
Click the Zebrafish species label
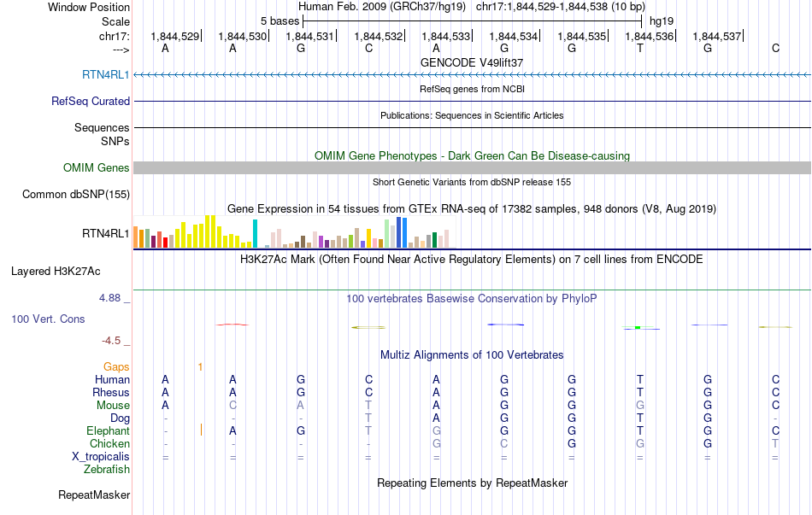coord(107,470)
